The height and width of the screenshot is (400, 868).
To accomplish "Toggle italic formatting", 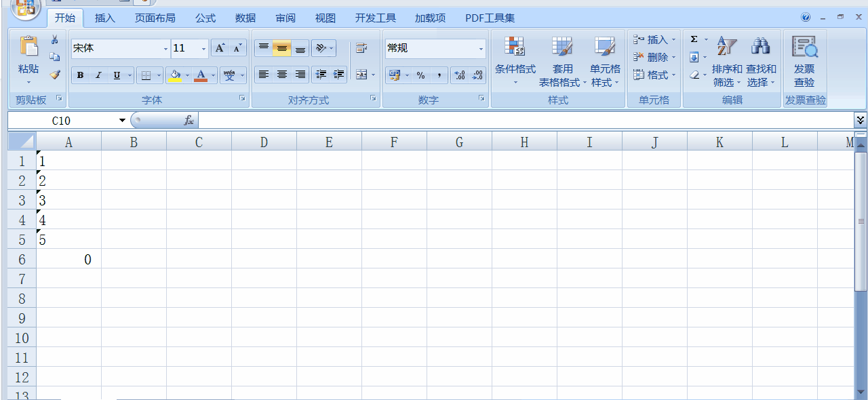I will tap(99, 75).
